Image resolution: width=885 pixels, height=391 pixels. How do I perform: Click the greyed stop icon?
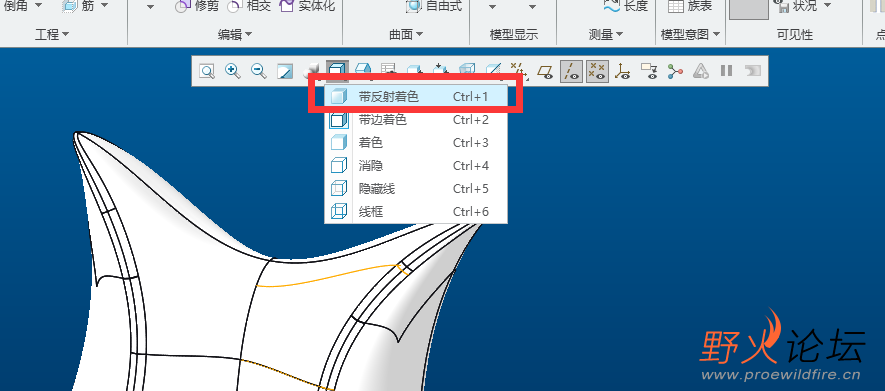(x=752, y=71)
